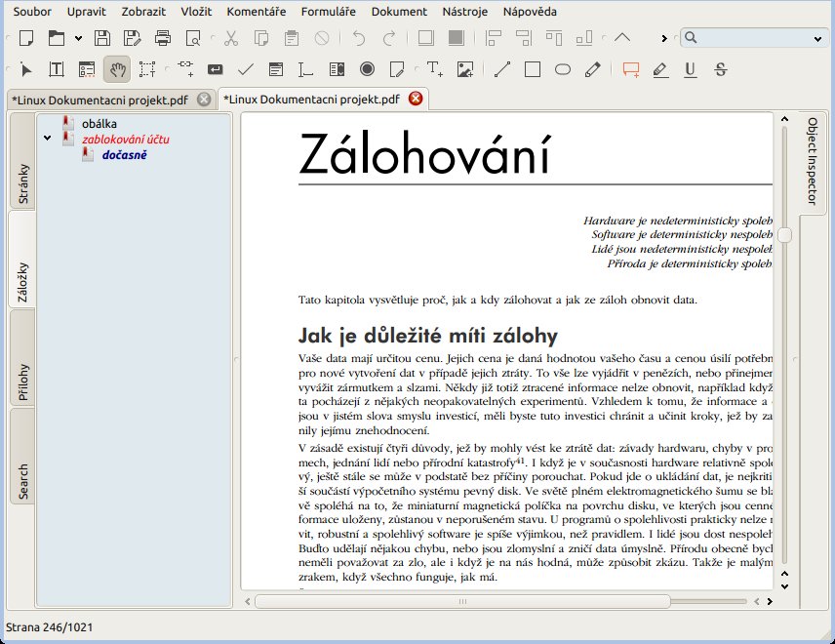Select the obálka bookmark
Screen dimensions: 835x644
99,124
